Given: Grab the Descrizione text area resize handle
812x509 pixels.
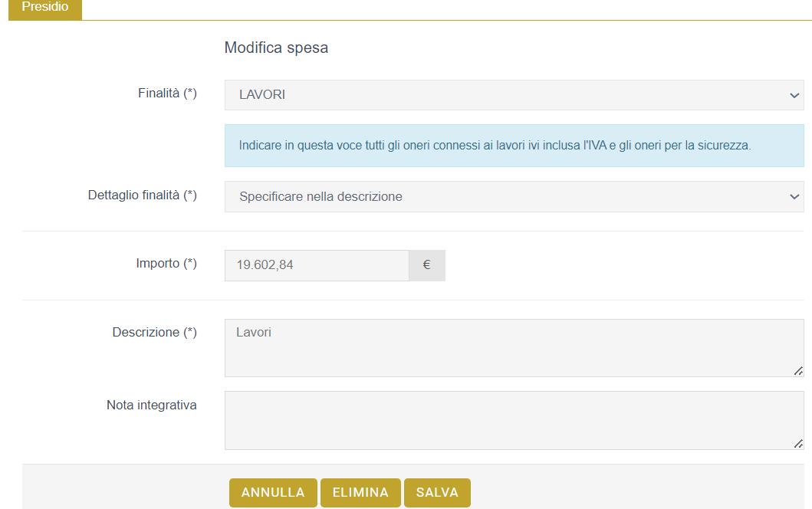Looking at the screenshot, I should [798, 371].
